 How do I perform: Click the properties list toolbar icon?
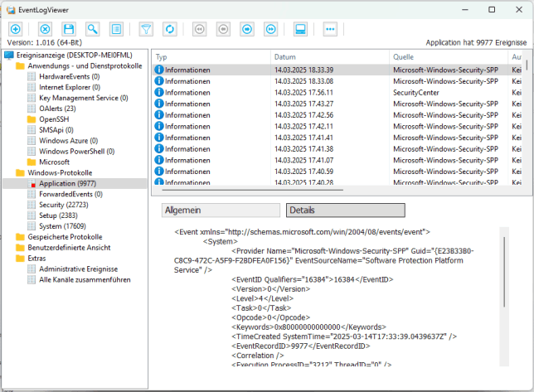(x=117, y=29)
